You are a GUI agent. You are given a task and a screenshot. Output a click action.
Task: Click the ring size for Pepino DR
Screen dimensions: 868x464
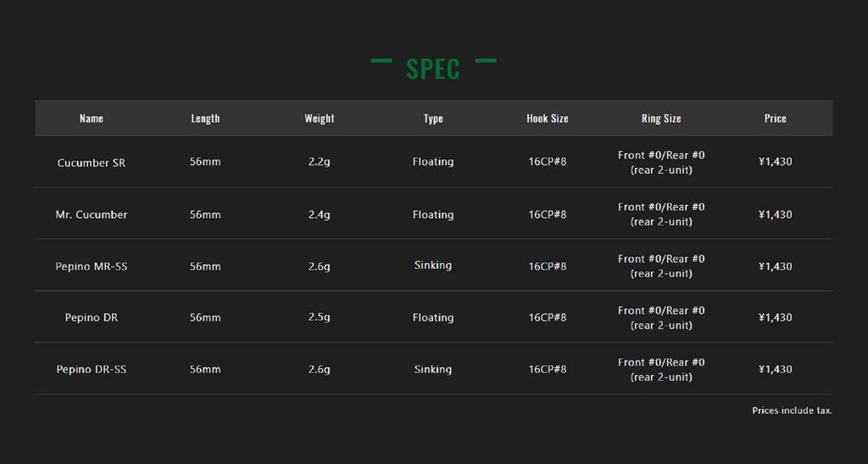[x=661, y=318]
